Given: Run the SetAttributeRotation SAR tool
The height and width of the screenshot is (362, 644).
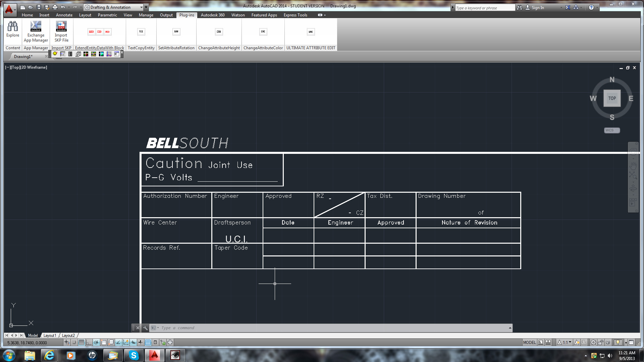Looking at the screenshot, I should 176,32.
